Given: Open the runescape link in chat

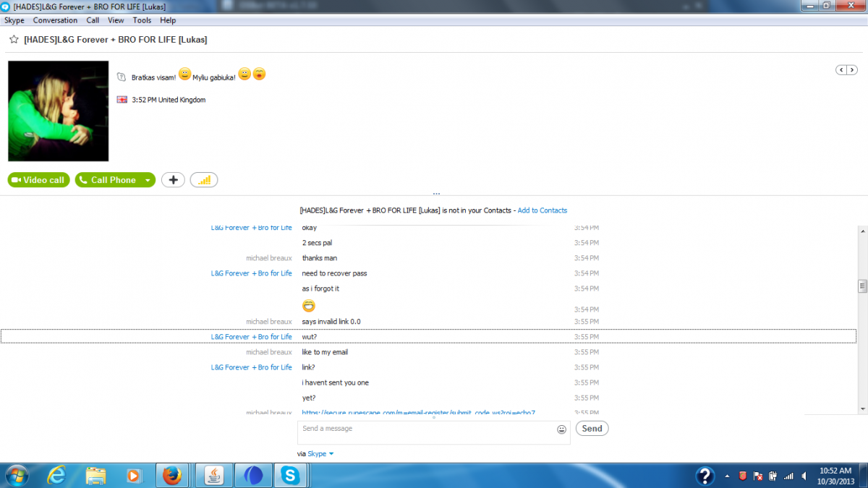Looking at the screenshot, I should coord(418,413).
